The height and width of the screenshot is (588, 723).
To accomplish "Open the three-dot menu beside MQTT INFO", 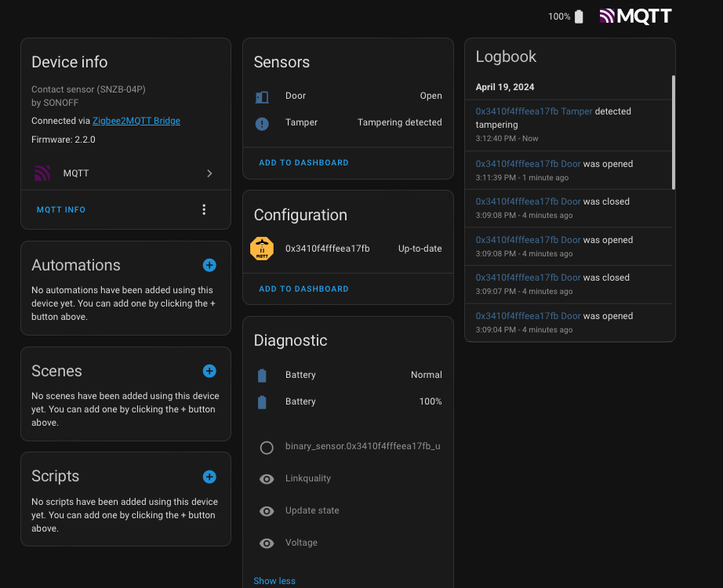I will tap(204, 209).
